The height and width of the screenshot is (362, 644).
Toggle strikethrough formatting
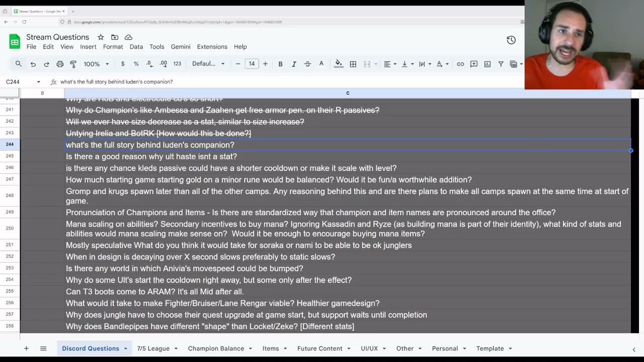coord(307,64)
